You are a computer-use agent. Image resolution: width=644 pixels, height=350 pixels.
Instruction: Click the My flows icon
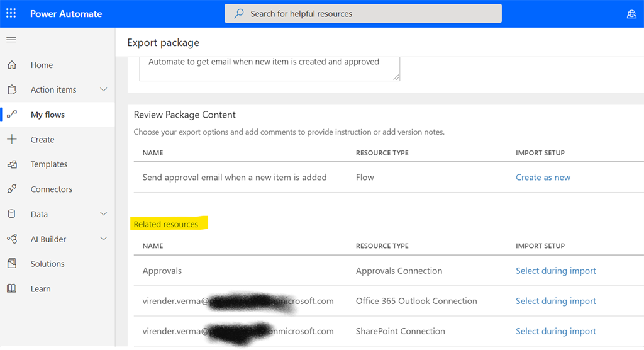(x=12, y=115)
